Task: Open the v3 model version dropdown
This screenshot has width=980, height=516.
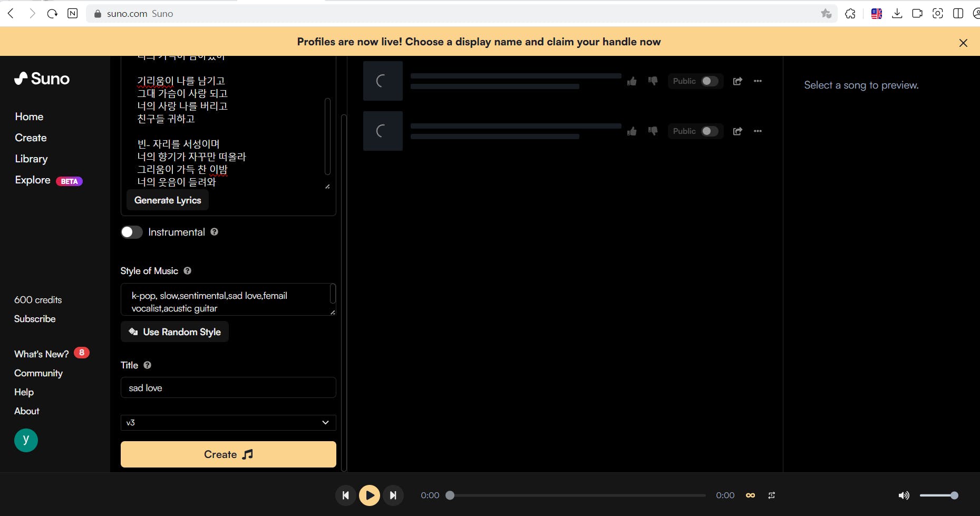Action: (x=228, y=423)
